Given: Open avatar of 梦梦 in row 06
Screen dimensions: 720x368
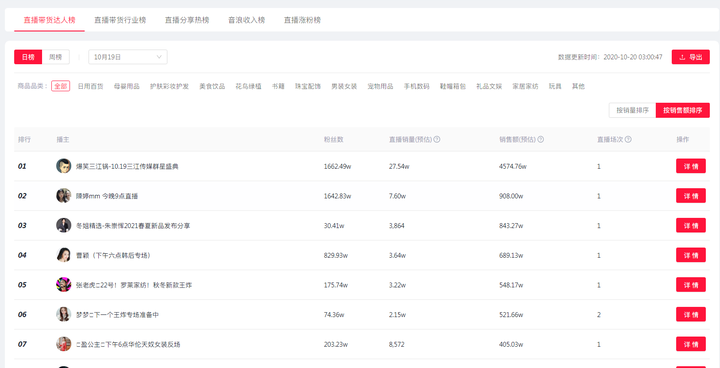Looking at the screenshot, I should point(63,314).
